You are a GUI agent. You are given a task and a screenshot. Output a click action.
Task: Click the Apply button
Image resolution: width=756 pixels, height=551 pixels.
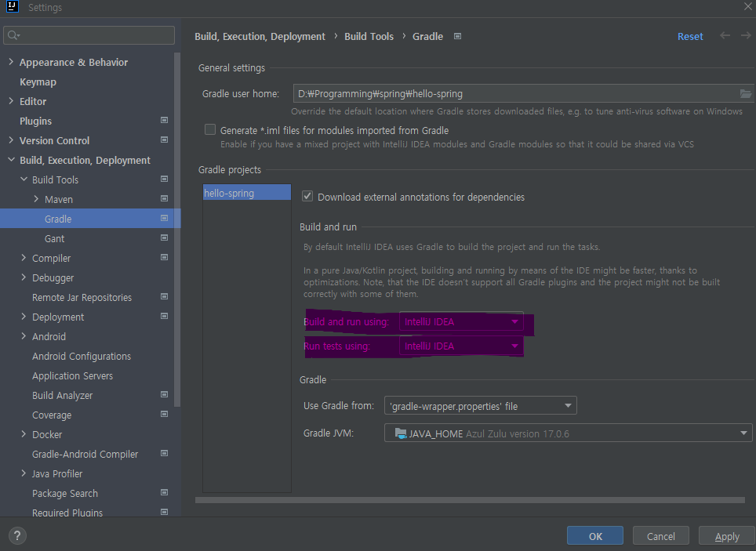727,536
